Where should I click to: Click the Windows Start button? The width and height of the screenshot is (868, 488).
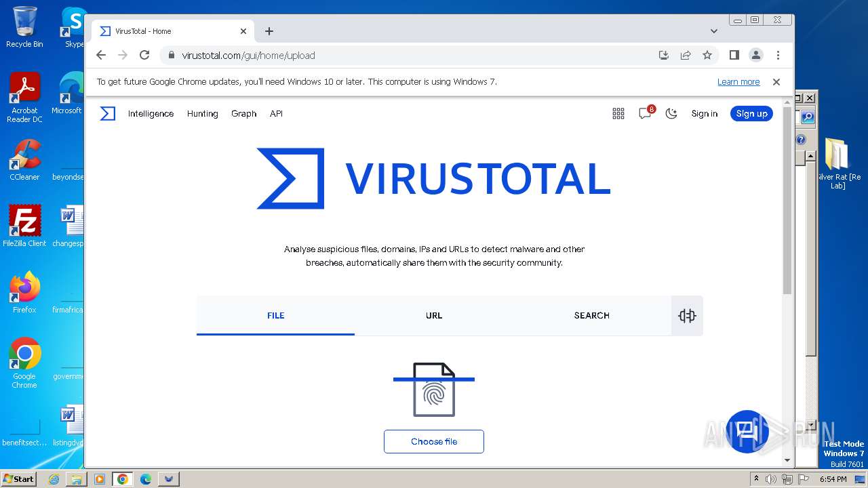(18, 479)
